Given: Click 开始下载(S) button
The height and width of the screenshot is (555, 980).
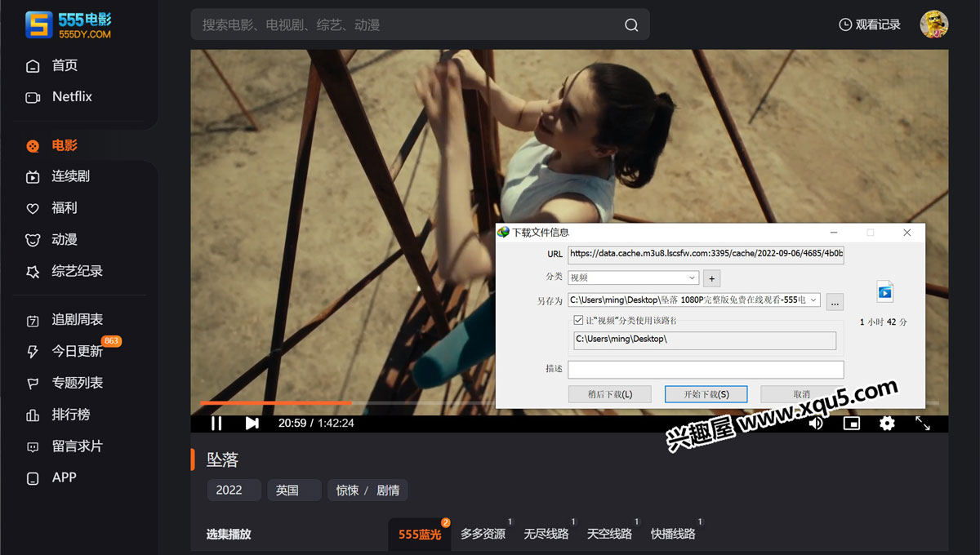Looking at the screenshot, I should pyautogui.click(x=706, y=394).
